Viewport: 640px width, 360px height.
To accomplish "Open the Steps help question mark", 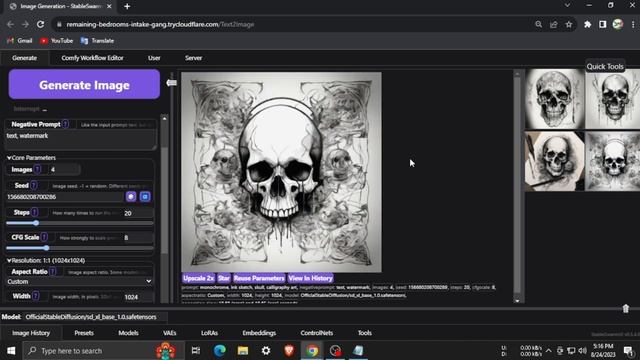I will pyautogui.click(x=35, y=212).
